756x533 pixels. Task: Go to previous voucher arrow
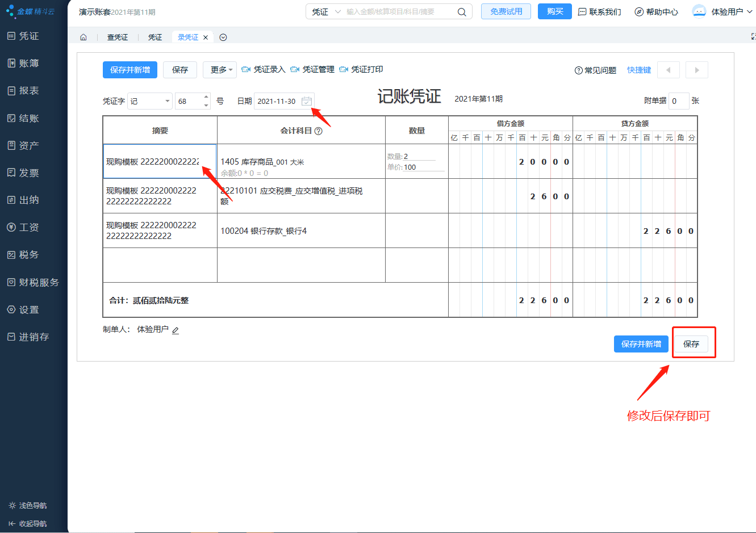(x=669, y=70)
